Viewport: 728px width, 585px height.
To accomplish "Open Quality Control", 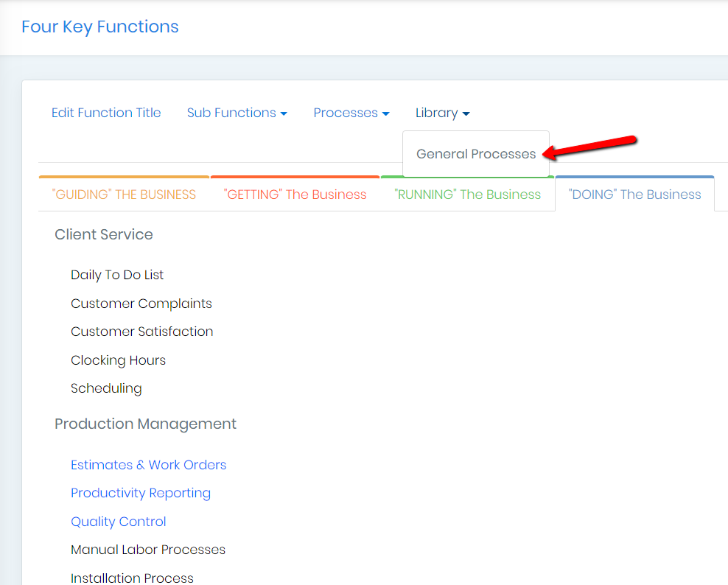I will (118, 521).
